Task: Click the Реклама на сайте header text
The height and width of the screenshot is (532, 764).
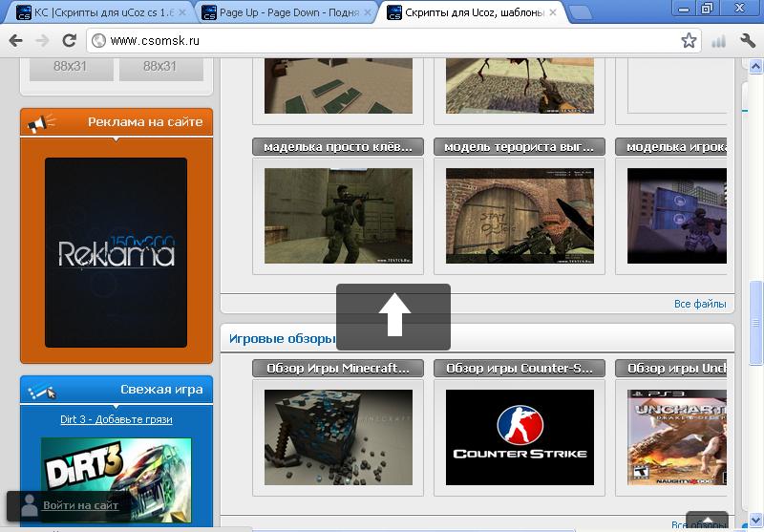Action: (x=145, y=122)
